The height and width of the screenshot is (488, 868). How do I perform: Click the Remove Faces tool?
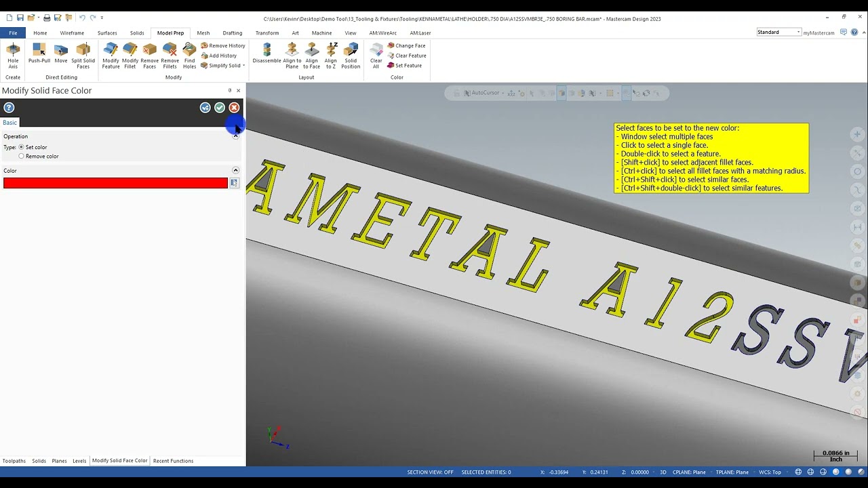150,56
